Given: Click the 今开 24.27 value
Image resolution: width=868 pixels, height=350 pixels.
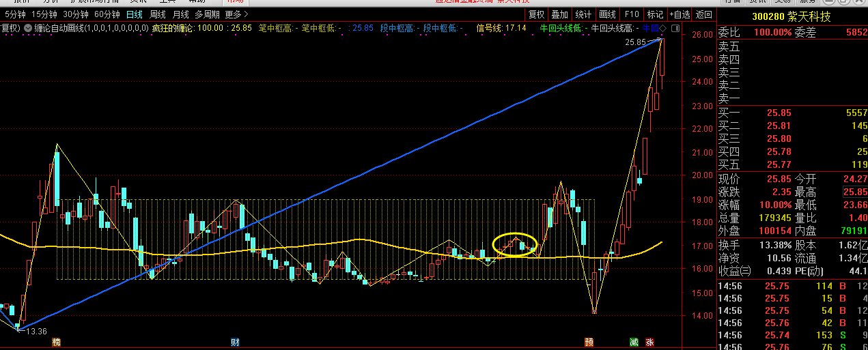Looking at the screenshot, I should pyautogui.click(x=856, y=179).
